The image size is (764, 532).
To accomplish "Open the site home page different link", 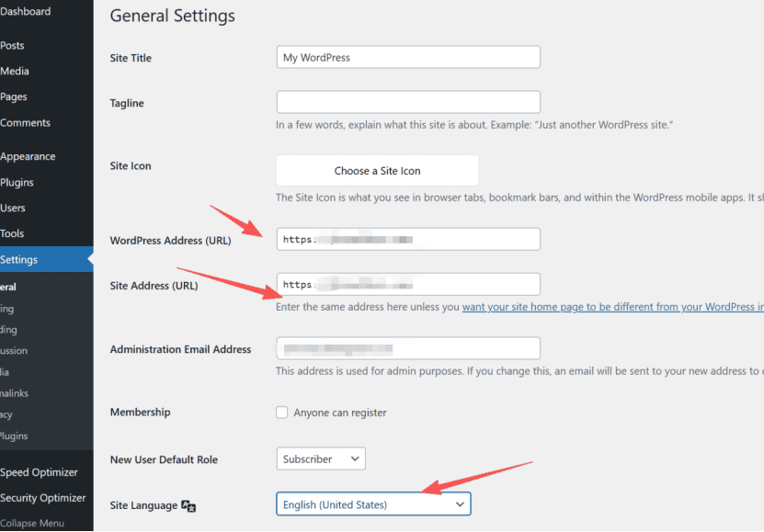I will point(613,307).
